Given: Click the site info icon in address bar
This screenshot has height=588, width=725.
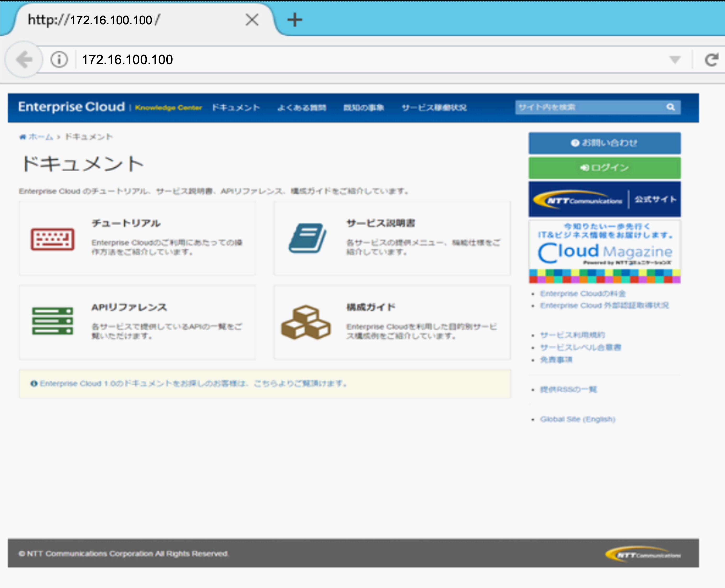Looking at the screenshot, I should 59,60.
